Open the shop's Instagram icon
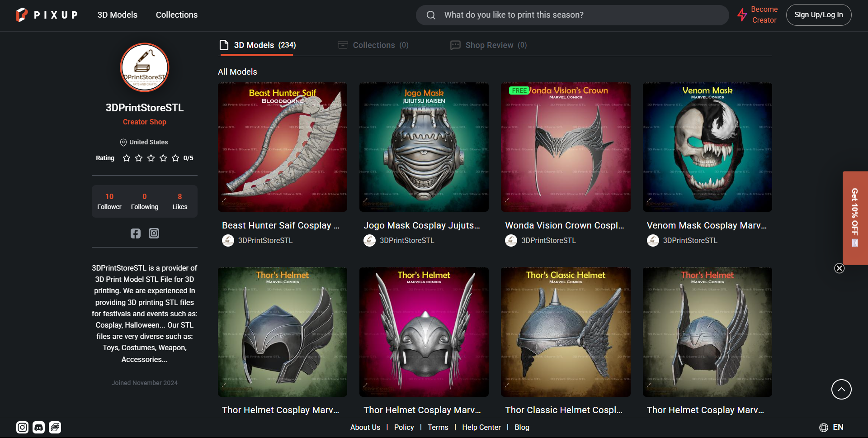The height and width of the screenshot is (438, 868). pyautogui.click(x=154, y=233)
